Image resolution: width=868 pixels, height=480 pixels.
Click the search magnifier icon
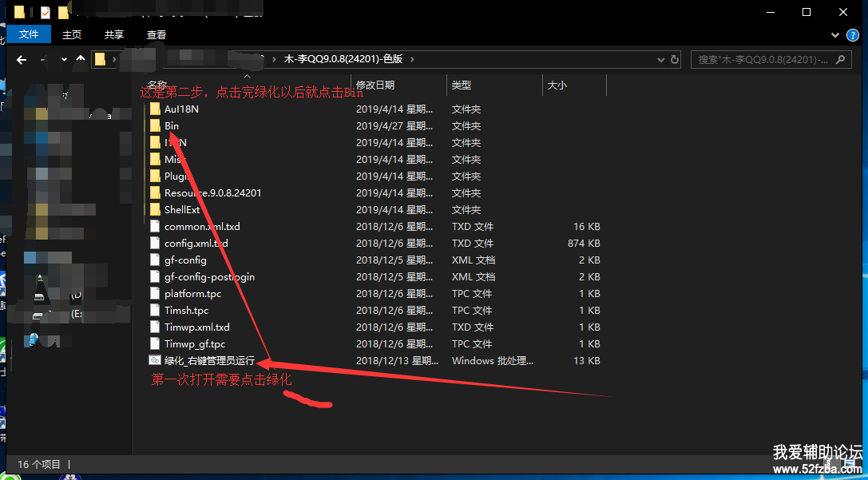point(840,59)
